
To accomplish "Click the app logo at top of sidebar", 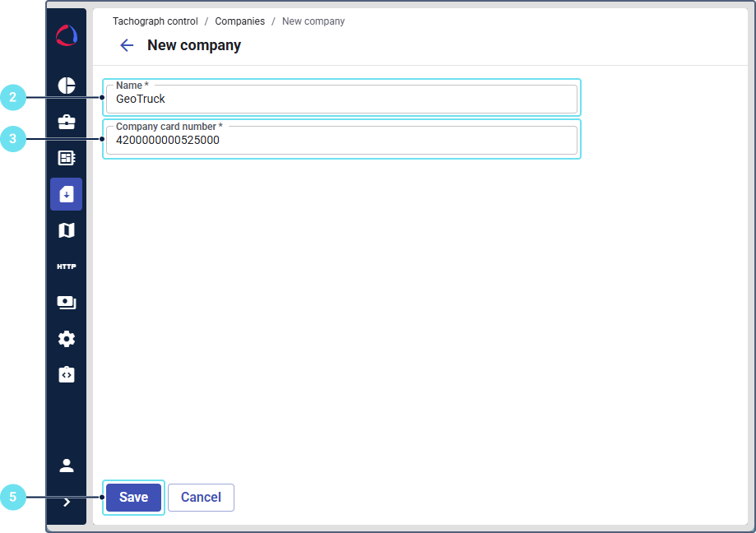I will coord(67,36).
